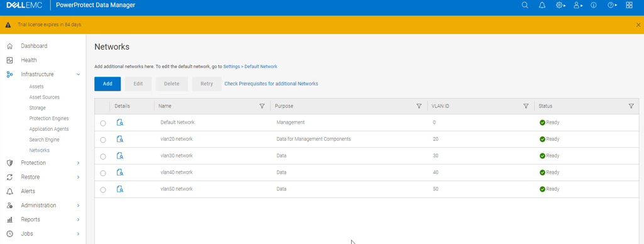Filter the Status column
The image size is (644, 244).
coord(631,106)
